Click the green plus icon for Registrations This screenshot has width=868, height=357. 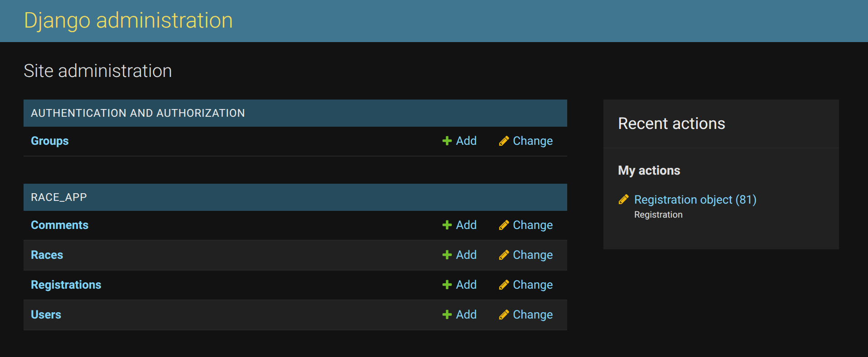[447, 285]
